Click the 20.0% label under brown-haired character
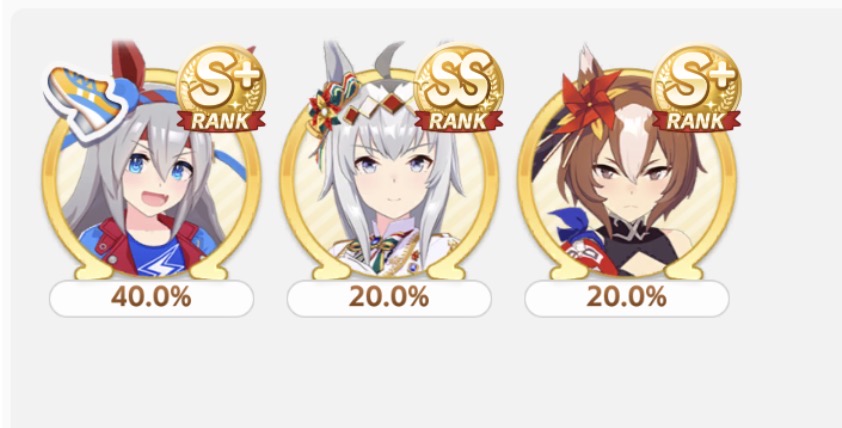 (627, 298)
